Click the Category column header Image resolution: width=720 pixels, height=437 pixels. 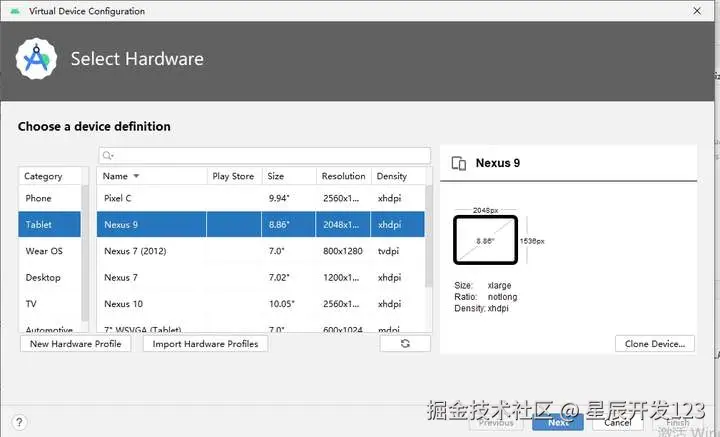point(50,176)
